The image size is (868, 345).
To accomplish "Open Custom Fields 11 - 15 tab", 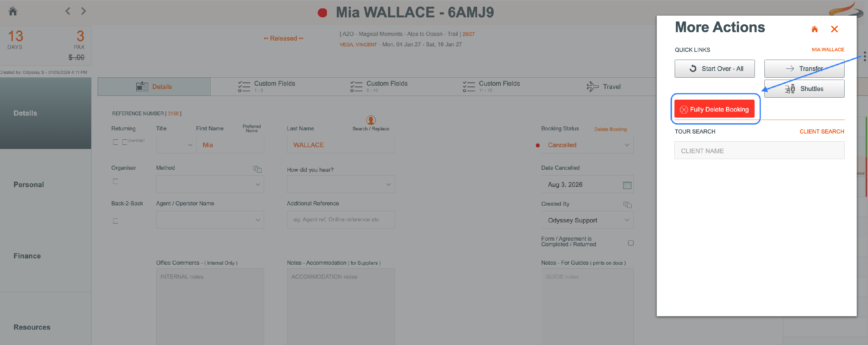I will pyautogui.click(x=491, y=86).
